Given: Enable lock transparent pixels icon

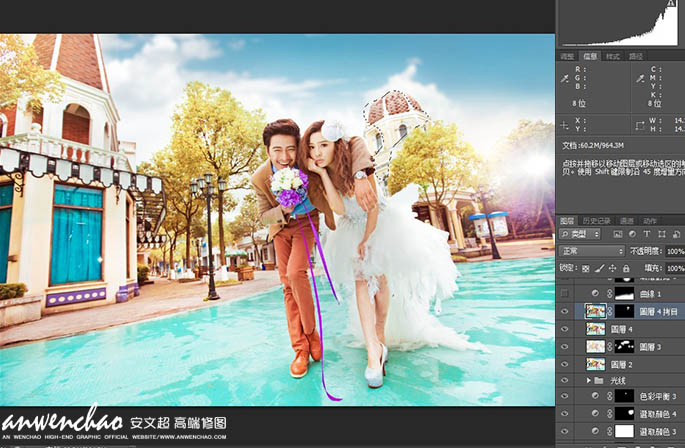Looking at the screenshot, I should [586, 268].
